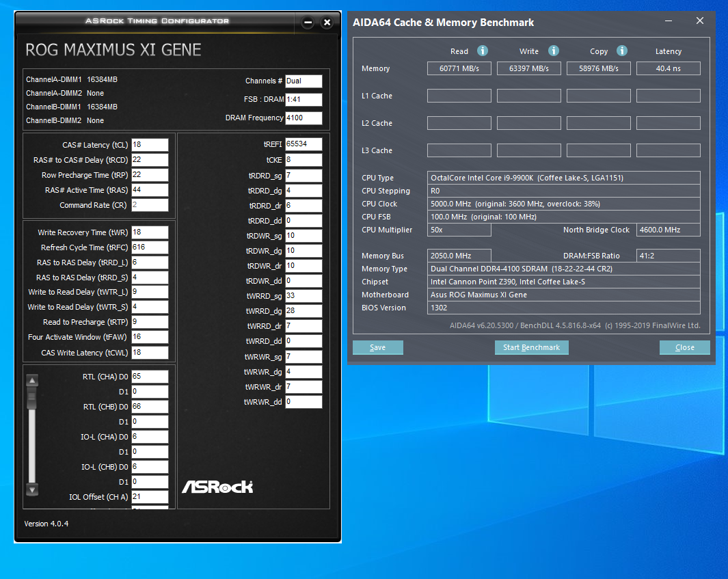Click the tREFI value field
Viewport: 728px width, 579px height.
304,144
